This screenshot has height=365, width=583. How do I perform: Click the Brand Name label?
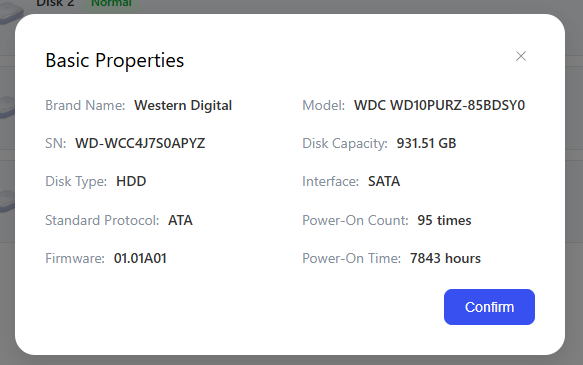[85, 106]
